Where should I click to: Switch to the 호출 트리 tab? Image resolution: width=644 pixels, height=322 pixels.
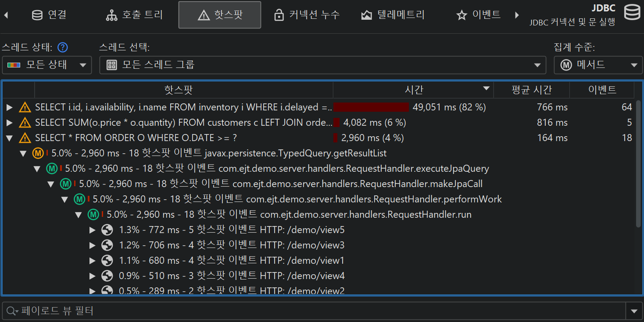pos(134,15)
